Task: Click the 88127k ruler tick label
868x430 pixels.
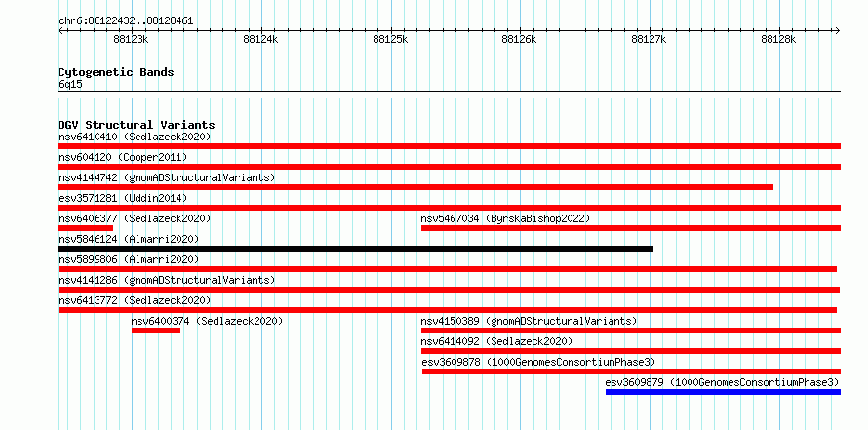Action: coord(649,39)
